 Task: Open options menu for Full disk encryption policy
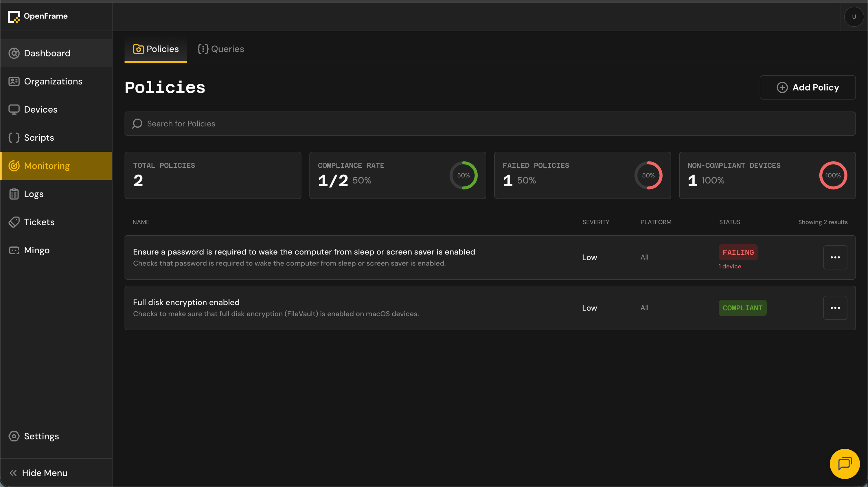(835, 308)
